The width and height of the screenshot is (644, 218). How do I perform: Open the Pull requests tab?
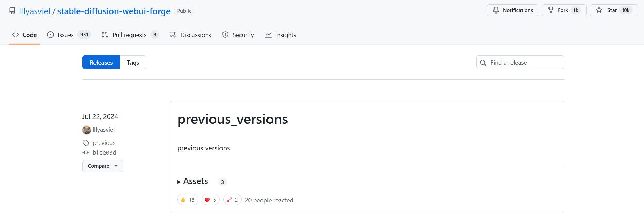[130, 35]
